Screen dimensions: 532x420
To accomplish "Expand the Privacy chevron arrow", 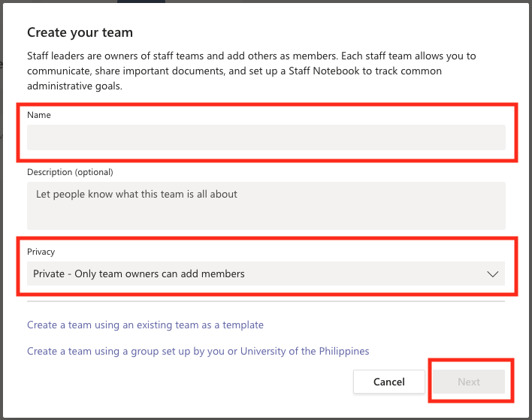I will 493,273.
